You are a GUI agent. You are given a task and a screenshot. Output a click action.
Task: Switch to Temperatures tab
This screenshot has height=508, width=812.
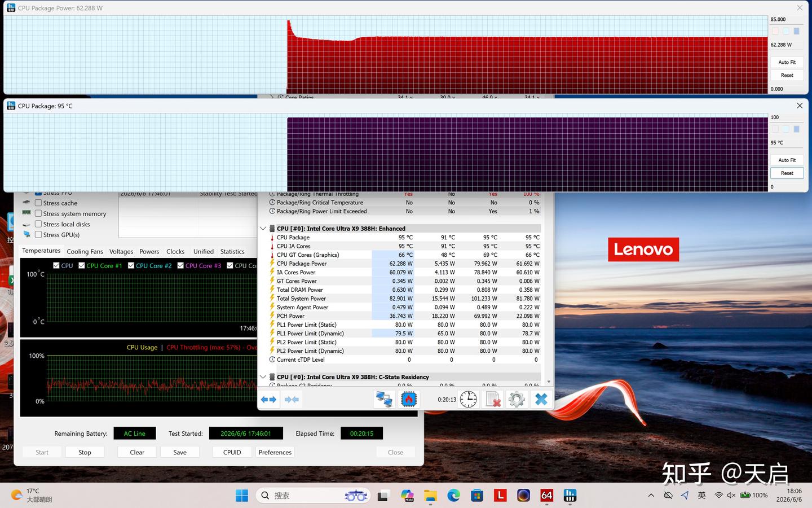(41, 251)
